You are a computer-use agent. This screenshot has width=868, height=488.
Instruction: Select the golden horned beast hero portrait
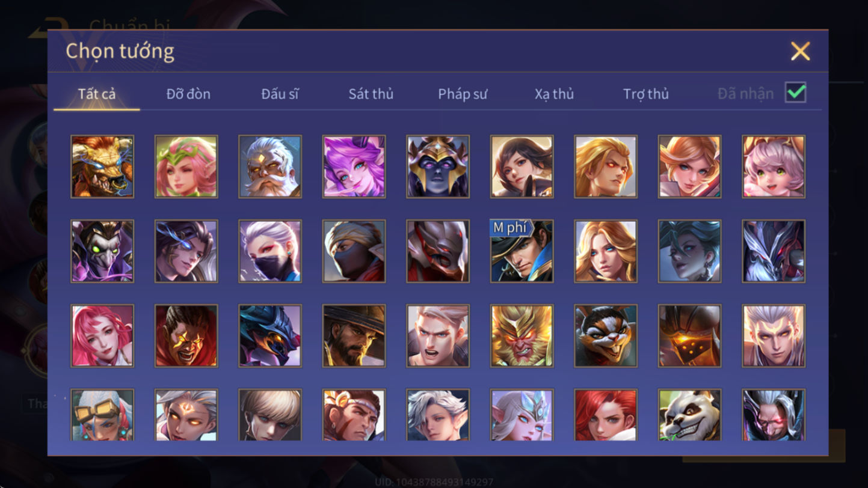point(102,166)
